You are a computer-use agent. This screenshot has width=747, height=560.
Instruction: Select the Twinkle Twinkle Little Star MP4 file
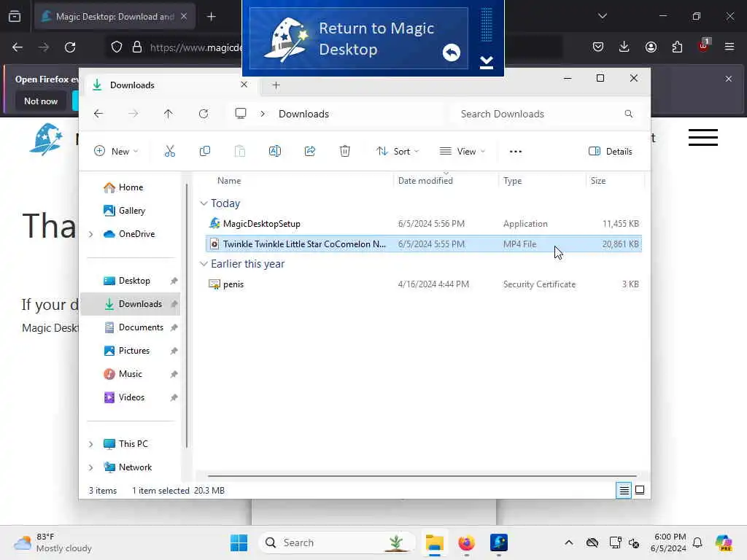point(424,244)
